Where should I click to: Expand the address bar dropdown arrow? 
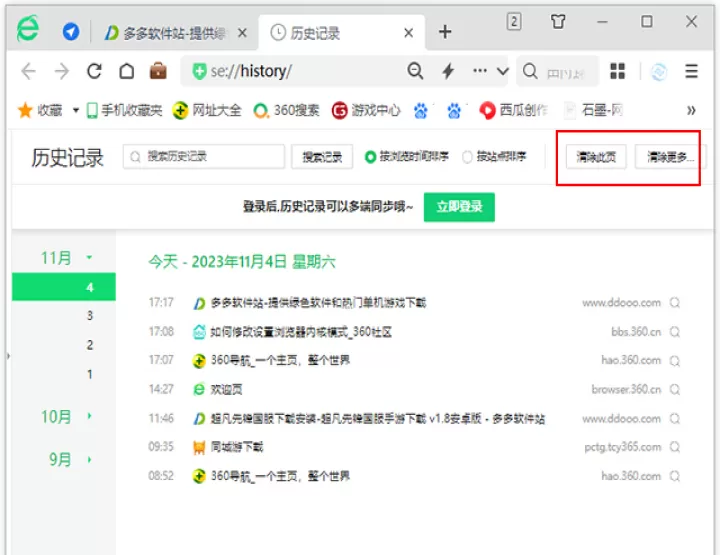point(503,71)
